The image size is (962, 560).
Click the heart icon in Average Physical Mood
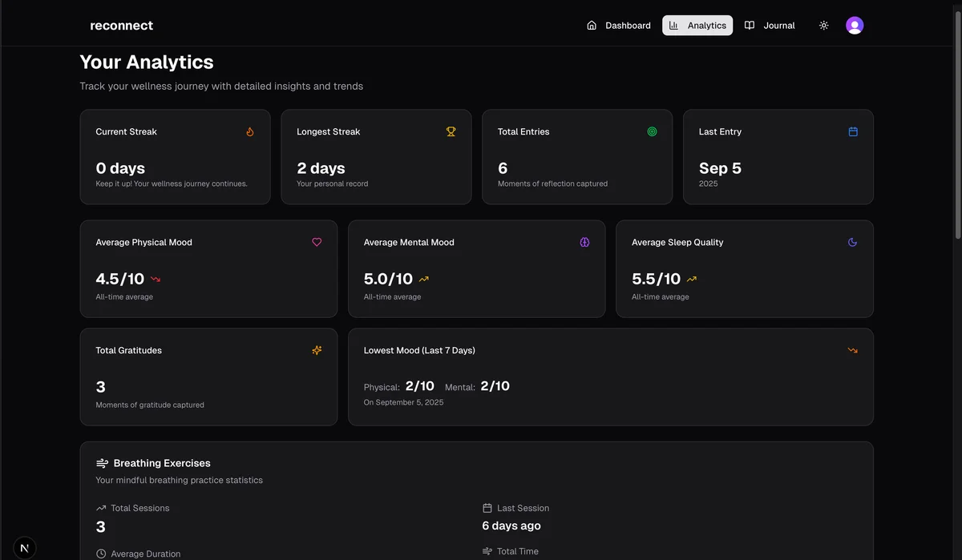point(317,243)
